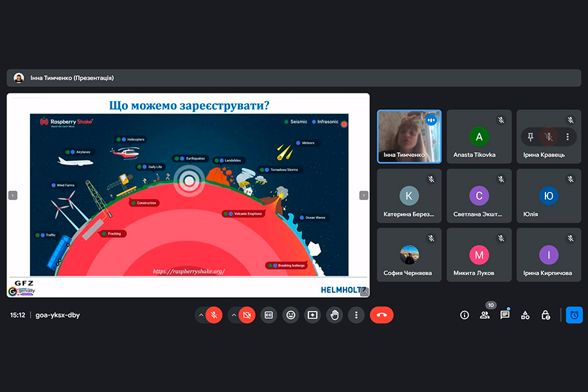This screenshot has height=392, width=588.
Task: Expand audio settings chevron beside microphone
Action: [x=201, y=315]
